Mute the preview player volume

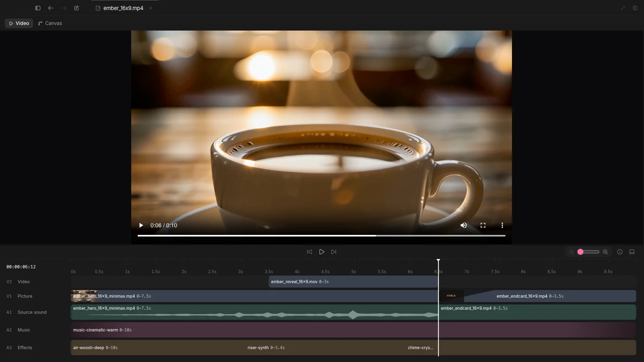464,225
